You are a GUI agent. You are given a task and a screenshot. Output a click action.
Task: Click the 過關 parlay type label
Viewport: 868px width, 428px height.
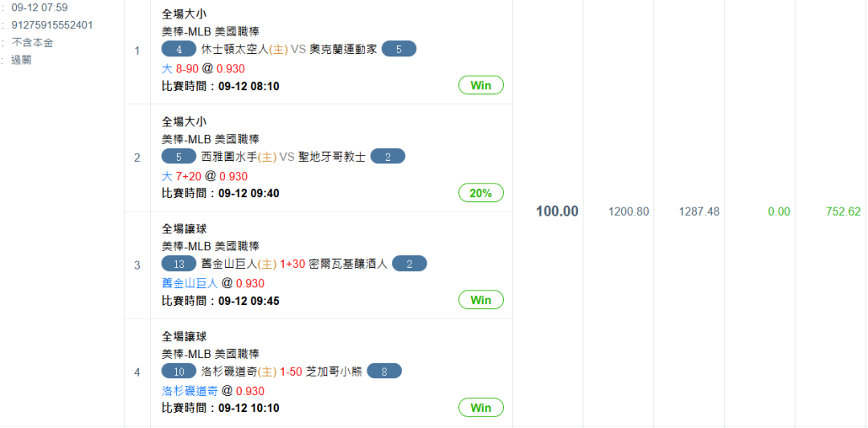21,60
